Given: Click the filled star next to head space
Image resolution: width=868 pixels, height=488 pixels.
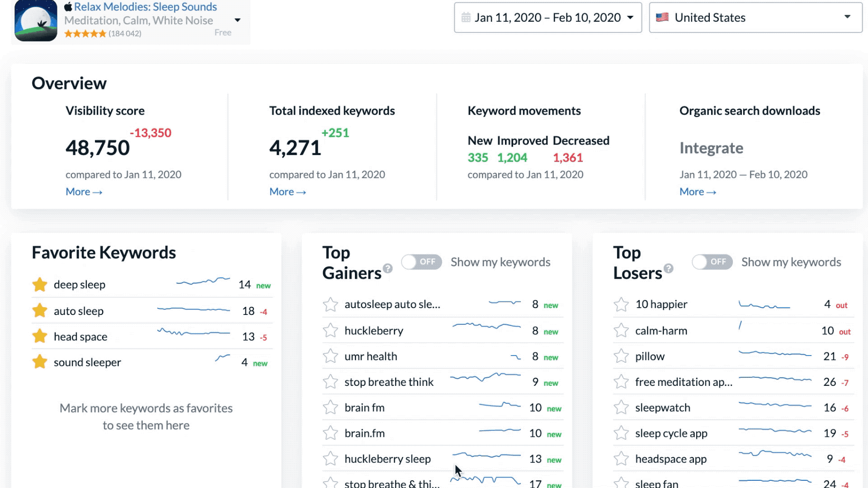Looking at the screenshot, I should point(40,336).
